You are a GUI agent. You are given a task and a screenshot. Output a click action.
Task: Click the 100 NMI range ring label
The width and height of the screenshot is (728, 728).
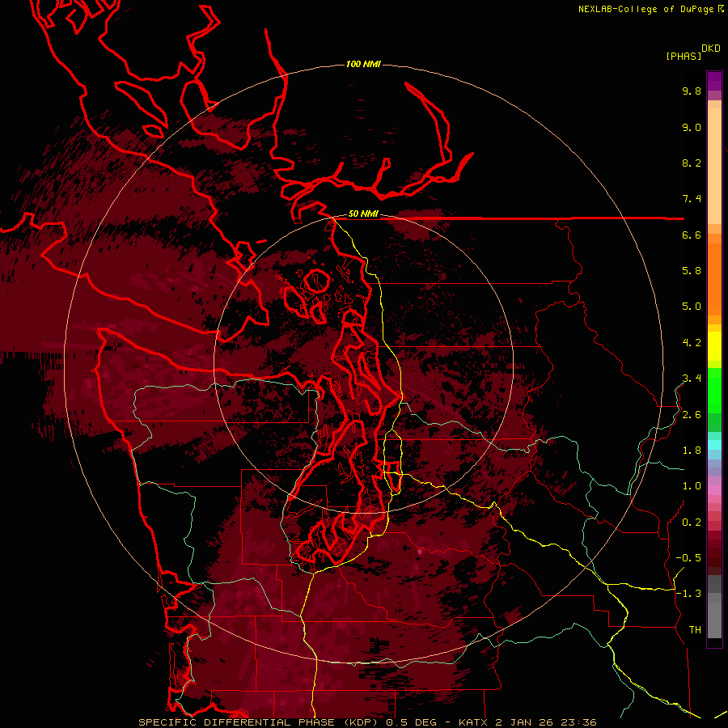tap(363, 64)
